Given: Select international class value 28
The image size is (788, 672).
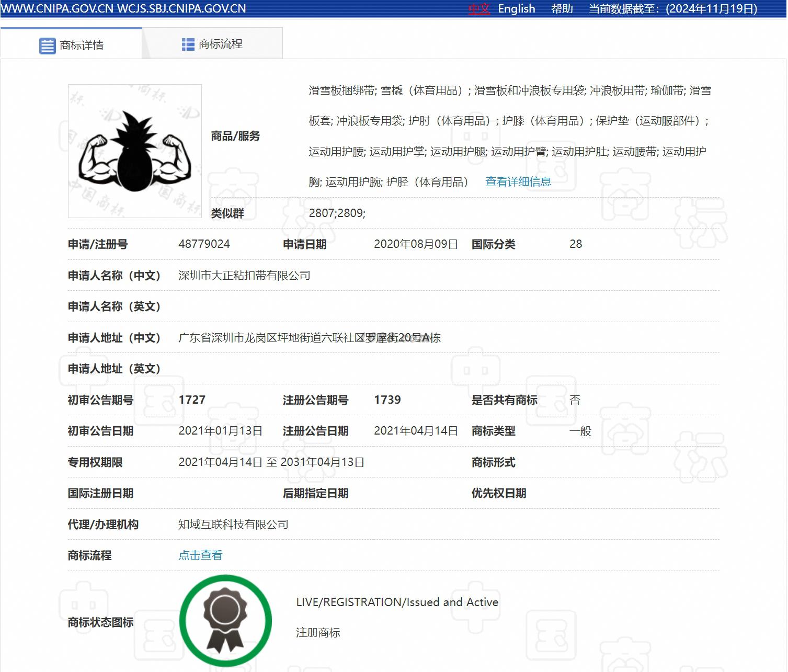Looking at the screenshot, I should (576, 244).
